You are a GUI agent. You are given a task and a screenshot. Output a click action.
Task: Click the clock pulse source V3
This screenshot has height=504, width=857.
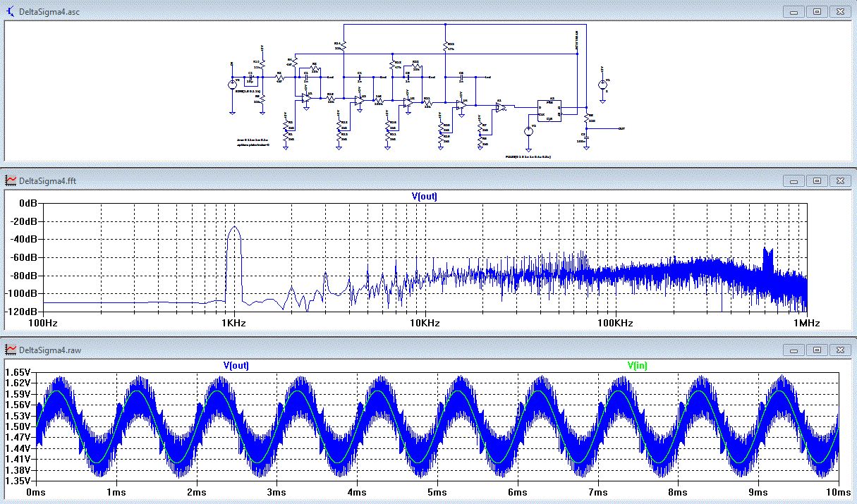[528, 131]
